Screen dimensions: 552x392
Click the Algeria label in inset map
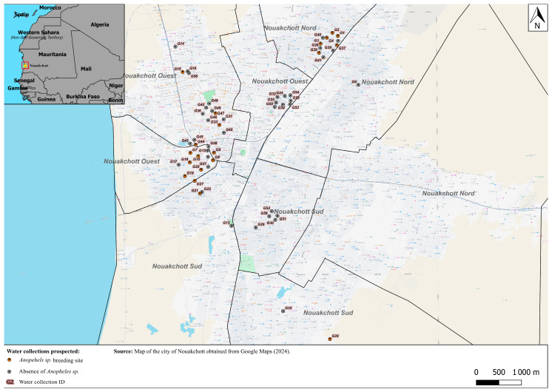pos(100,24)
